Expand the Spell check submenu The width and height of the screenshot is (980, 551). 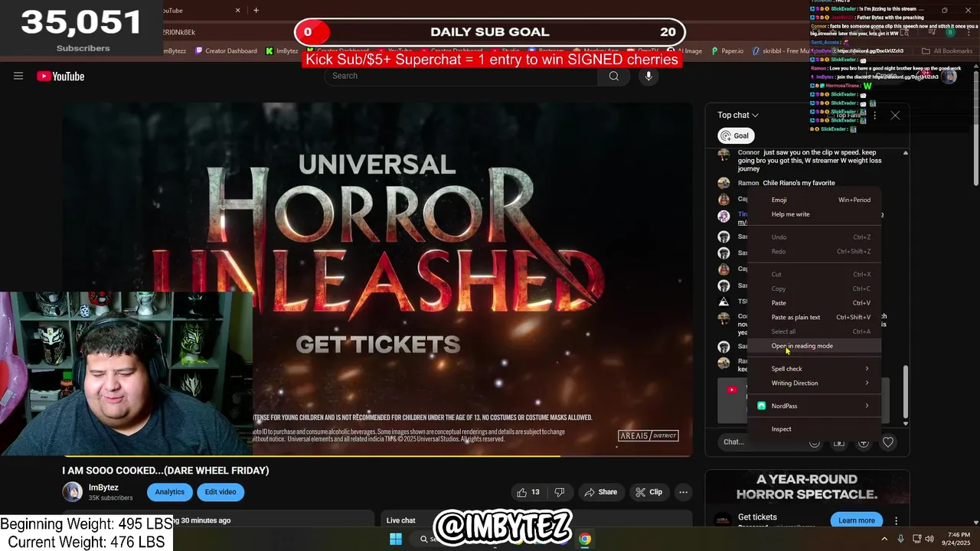coord(814,369)
